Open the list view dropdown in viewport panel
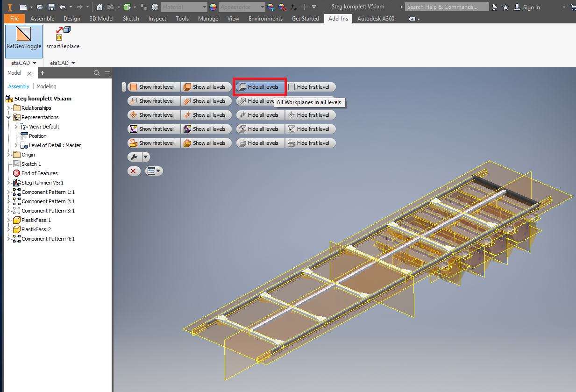This screenshot has width=576, height=392. (x=154, y=171)
